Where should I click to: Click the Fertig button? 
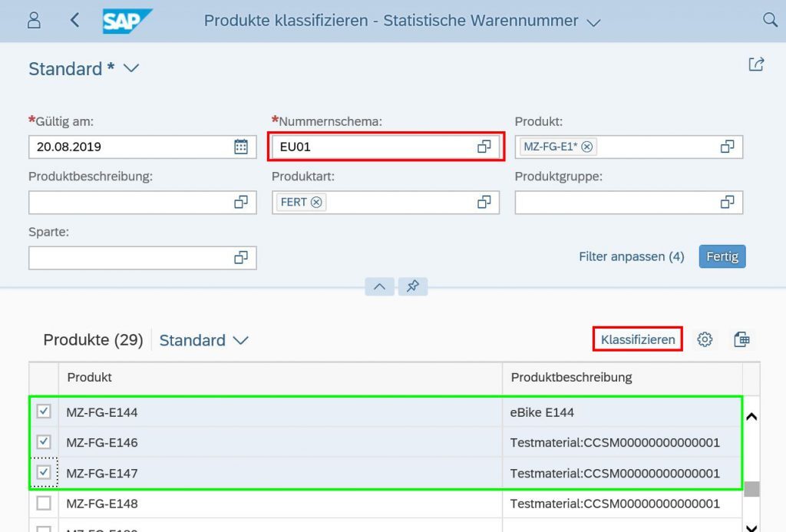coord(722,256)
